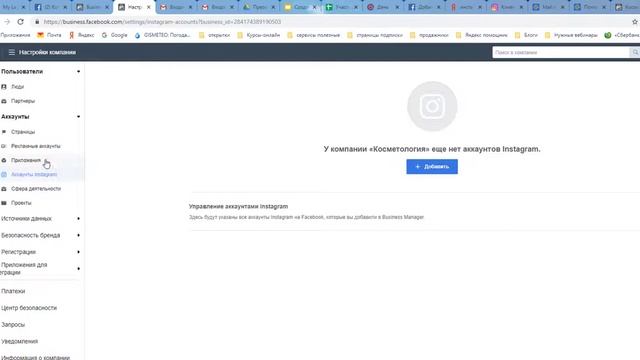640x360 pixels.
Task: Open the Яндекс bookmark
Action: click(81, 35)
